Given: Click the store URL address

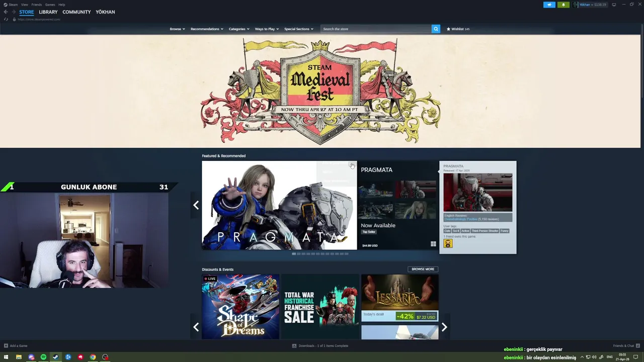Looking at the screenshot, I should tap(39, 19).
